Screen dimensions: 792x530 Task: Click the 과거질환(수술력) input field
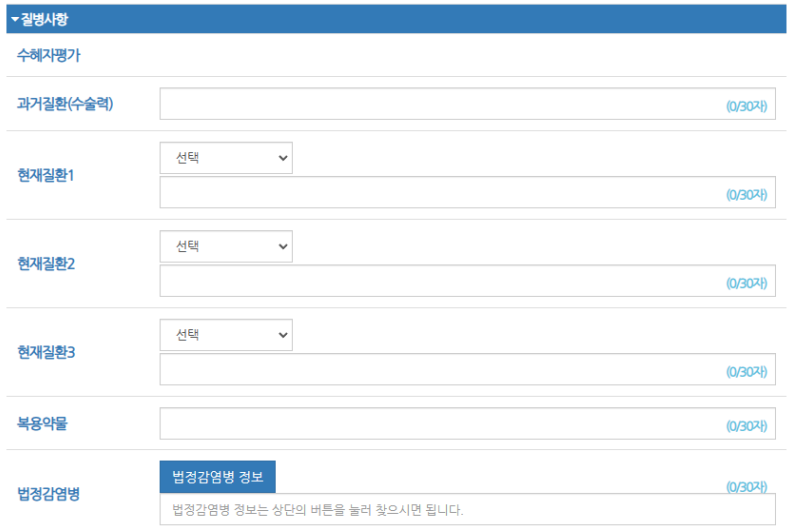pos(467,104)
